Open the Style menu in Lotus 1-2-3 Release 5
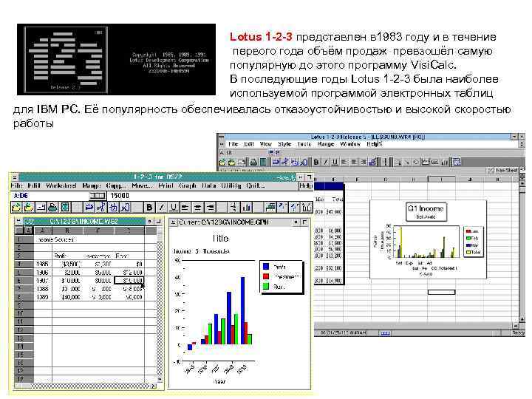Screen dimensions: 532x399 pyautogui.click(x=284, y=144)
